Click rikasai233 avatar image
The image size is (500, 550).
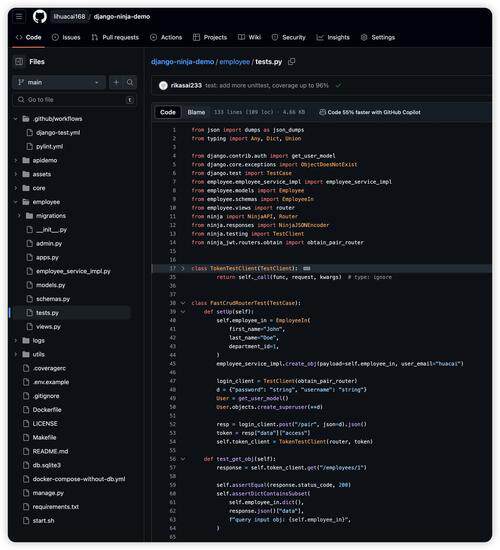coord(163,85)
